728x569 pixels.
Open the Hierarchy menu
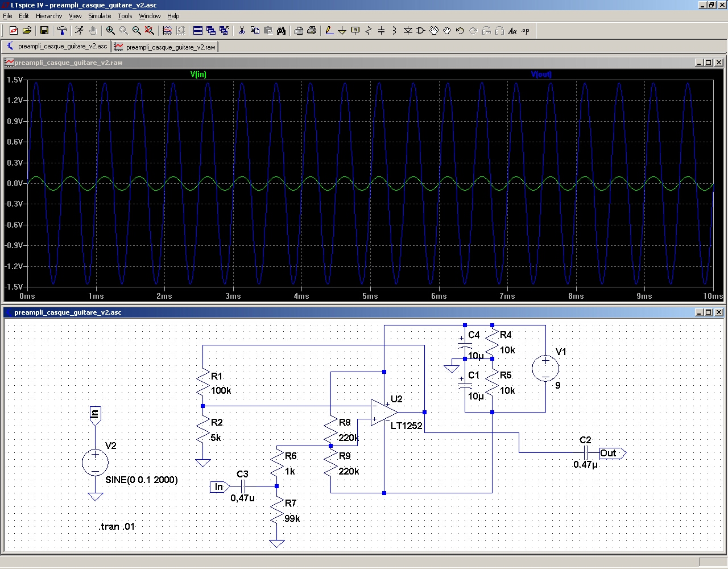click(49, 16)
